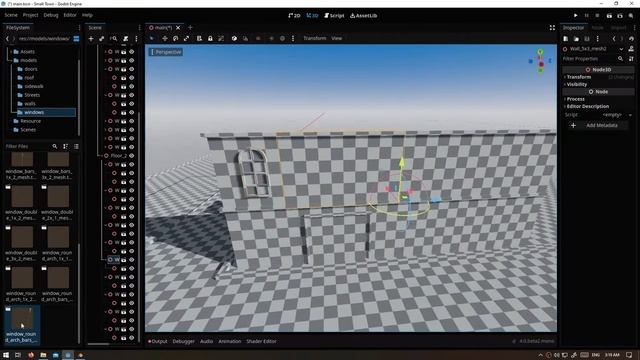Open the viewport toolbar three-dot options
This screenshot has height=360, width=640.
click(293, 38)
